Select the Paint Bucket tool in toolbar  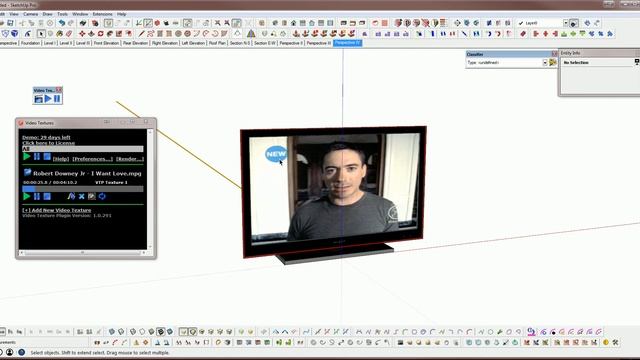60,33
